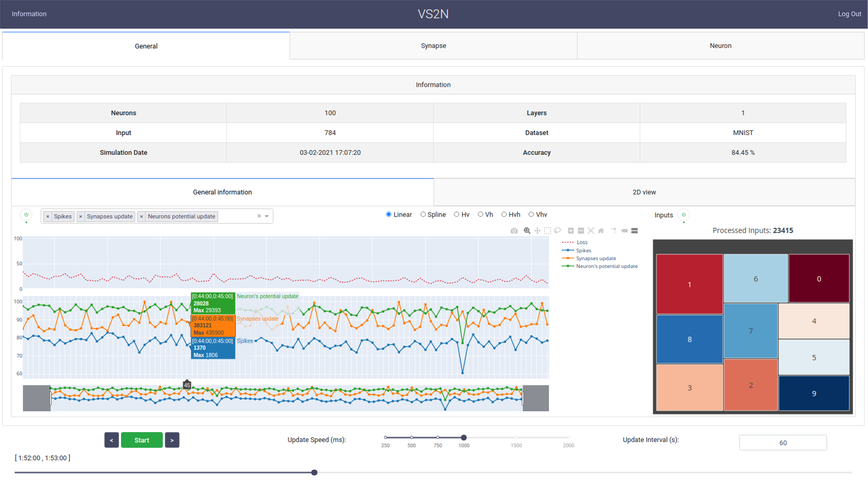Open the 2D view tab
Screen dimensions: 868x484
click(644, 192)
